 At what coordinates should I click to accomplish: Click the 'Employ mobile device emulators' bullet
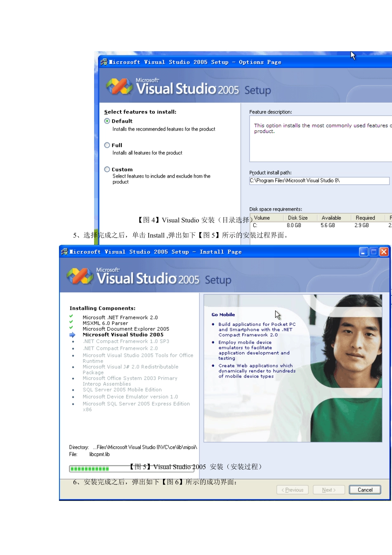pos(254,350)
